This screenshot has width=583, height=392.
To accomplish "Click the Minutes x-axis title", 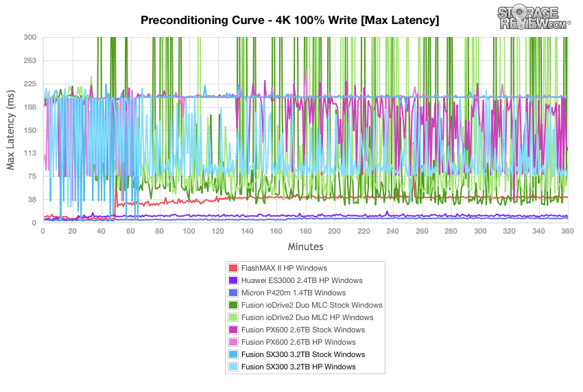I will (305, 247).
